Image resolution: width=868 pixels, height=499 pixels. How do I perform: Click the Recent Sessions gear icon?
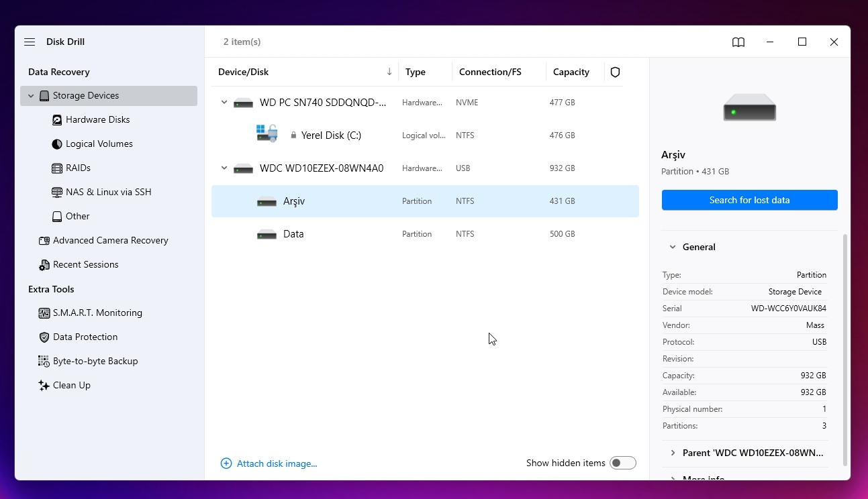coord(44,265)
